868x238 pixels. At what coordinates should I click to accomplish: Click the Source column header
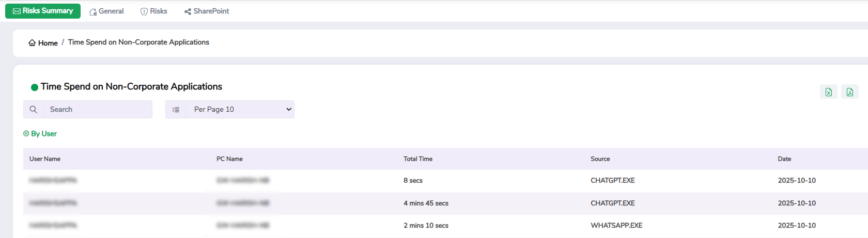click(600, 159)
